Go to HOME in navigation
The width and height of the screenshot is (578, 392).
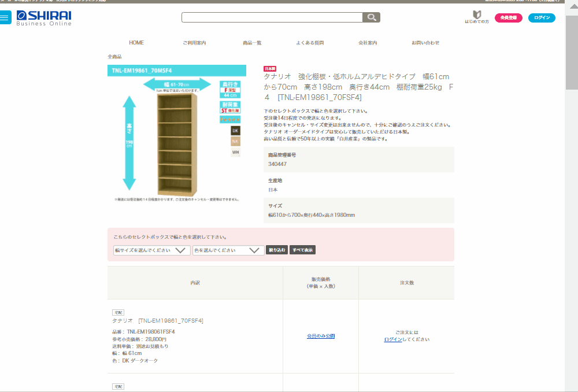click(x=136, y=43)
